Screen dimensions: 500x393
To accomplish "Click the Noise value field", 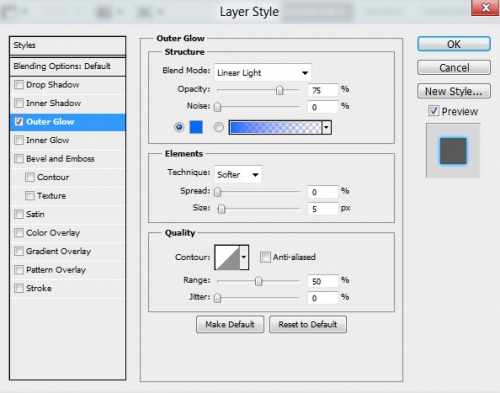I will [323, 107].
